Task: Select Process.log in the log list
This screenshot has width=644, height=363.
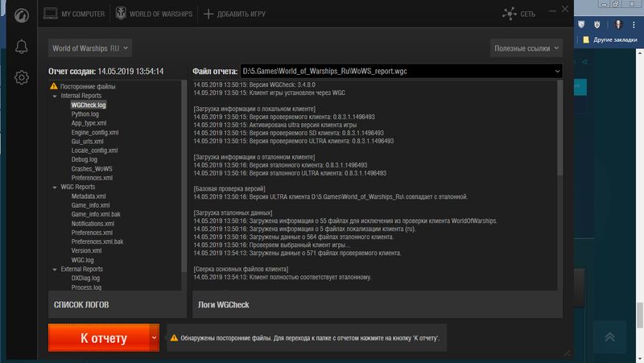Action: [86, 287]
